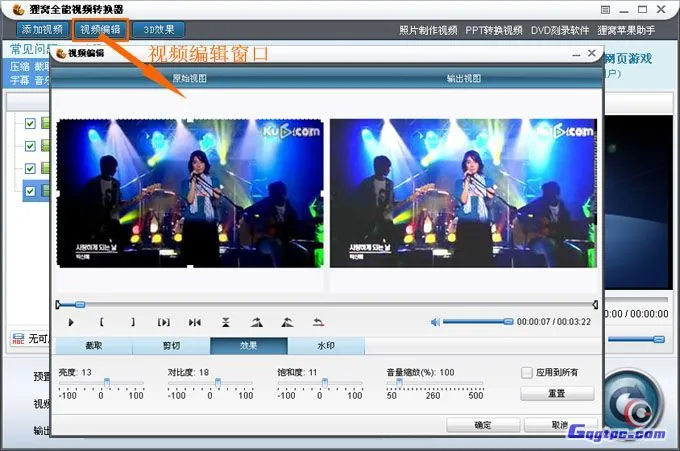Click the 输出视图 header label

[464, 78]
